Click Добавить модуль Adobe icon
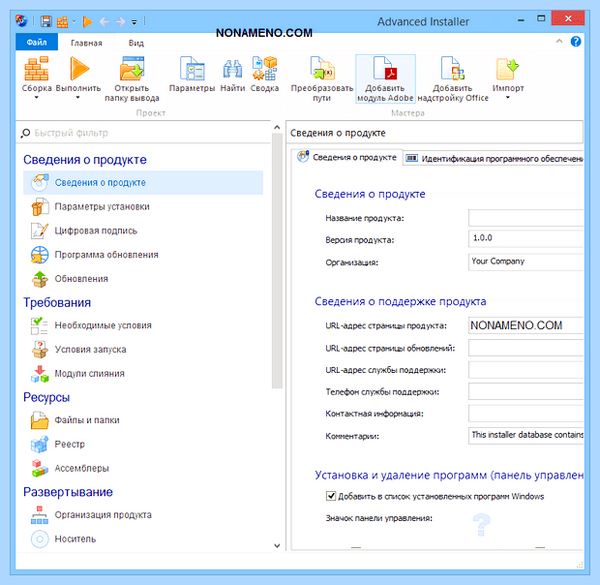Viewport: 600px width, 585px height. click(x=385, y=69)
